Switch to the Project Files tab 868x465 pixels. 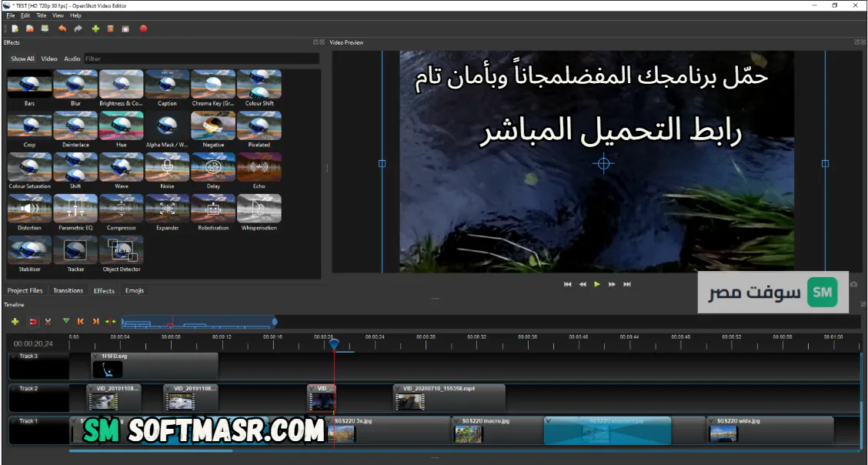[x=25, y=291]
